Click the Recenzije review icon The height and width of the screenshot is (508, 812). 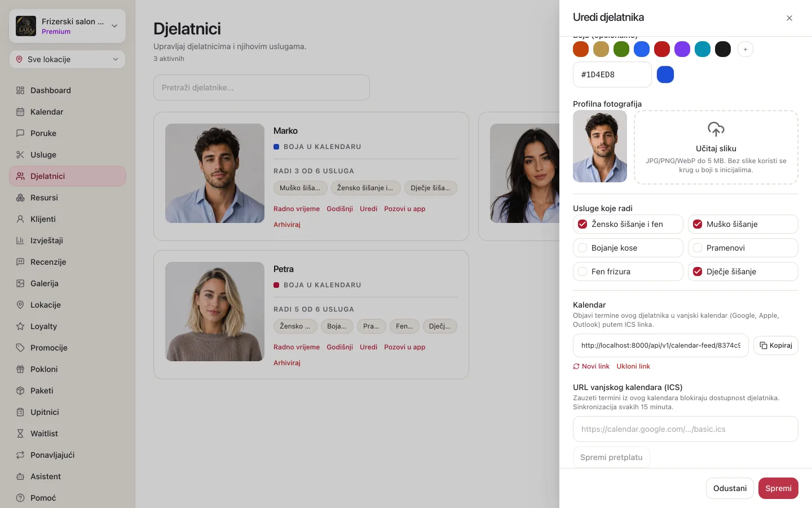tap(20, 262)
